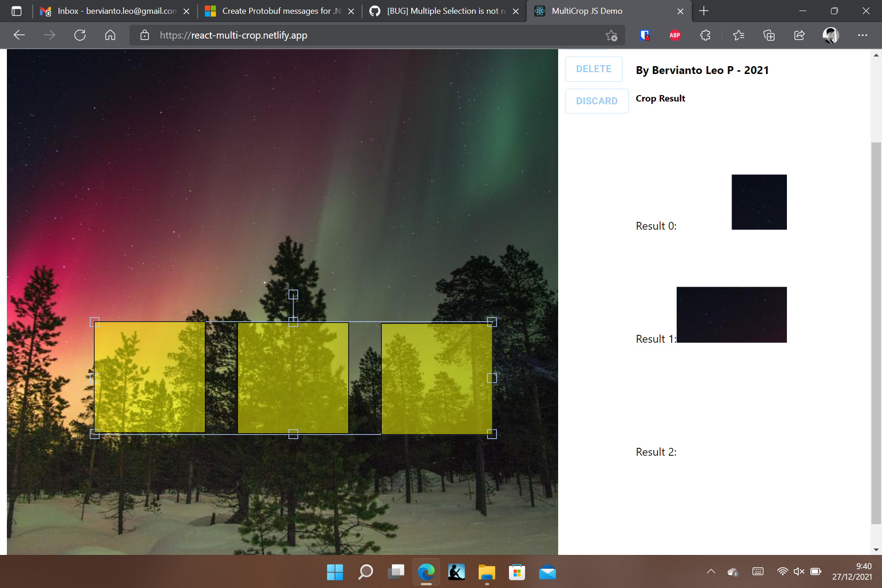Click the page vertical scrollbar thumb
The image size is (882, 588).
point(876,333)
